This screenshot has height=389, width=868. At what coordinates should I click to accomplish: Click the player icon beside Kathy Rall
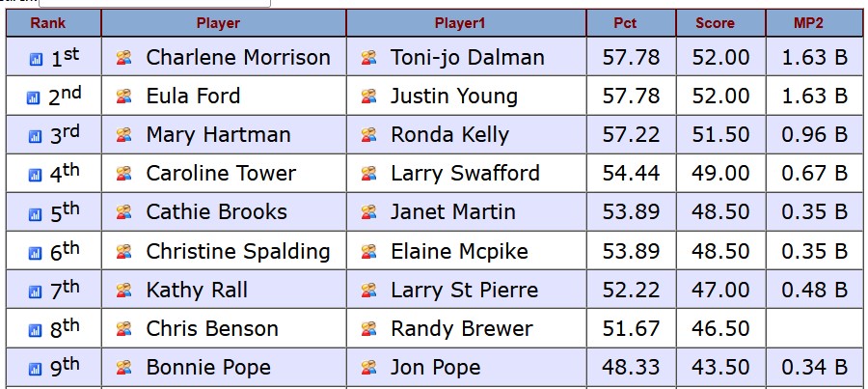pos(123,290)
